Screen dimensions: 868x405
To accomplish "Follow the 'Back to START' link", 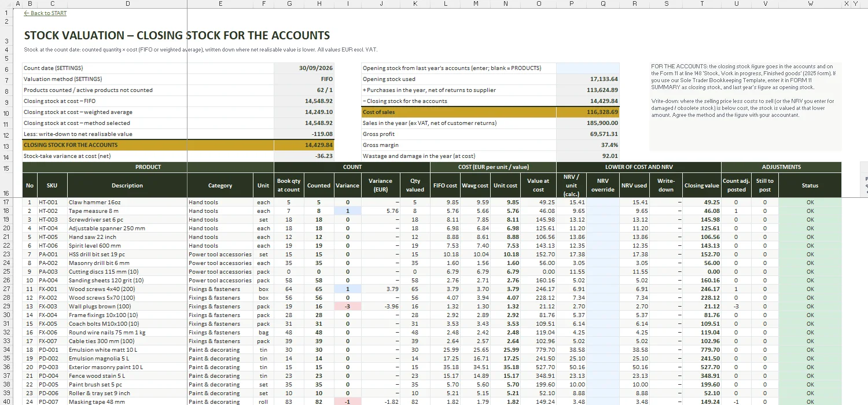I will pos(45,13).
